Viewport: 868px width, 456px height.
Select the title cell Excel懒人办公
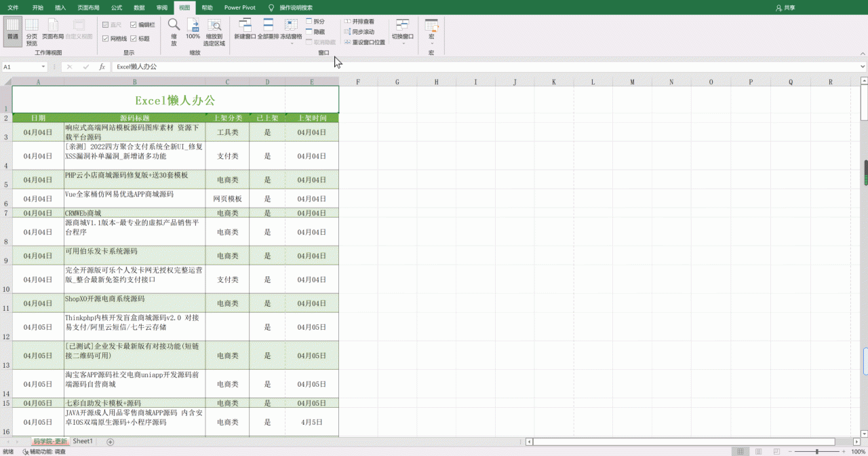click(x=175, y=100)
